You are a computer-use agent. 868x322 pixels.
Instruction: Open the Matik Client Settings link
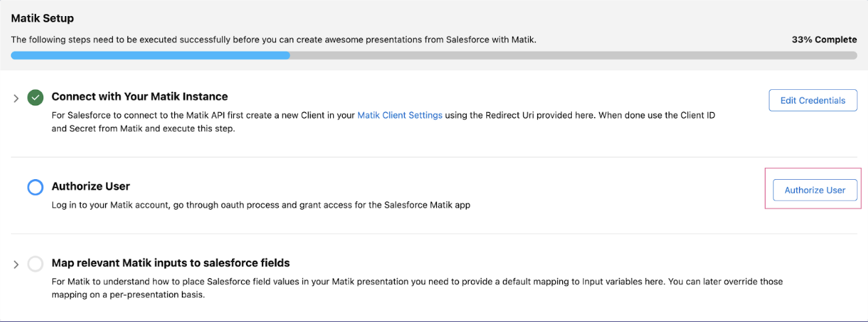coord(399,115)
